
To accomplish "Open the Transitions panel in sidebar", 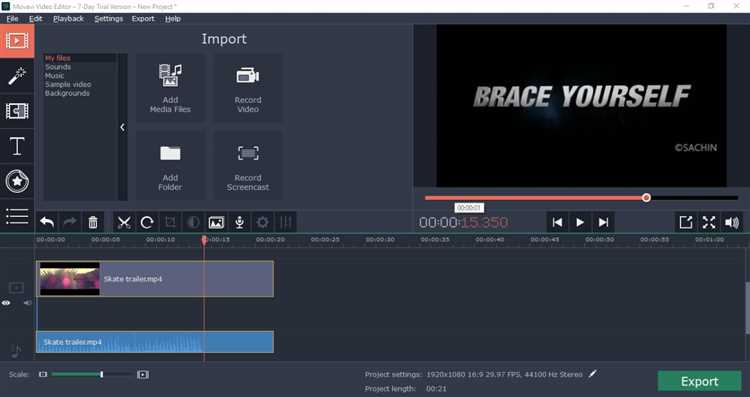I will pos(17,111).
